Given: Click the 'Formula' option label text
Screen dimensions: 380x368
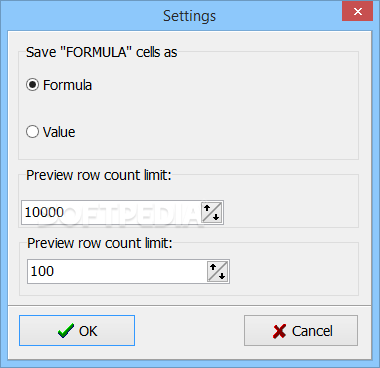Looking at the screenshot, I should point(67,85).
